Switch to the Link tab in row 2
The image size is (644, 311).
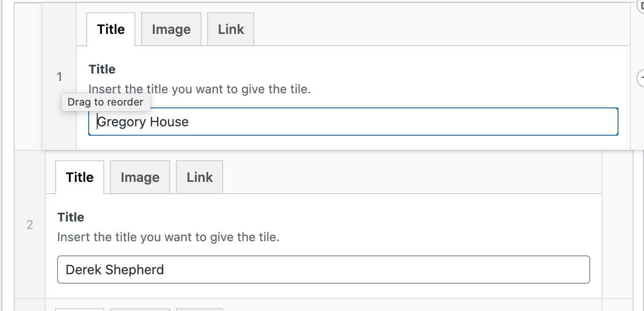(x=200, y=177)
